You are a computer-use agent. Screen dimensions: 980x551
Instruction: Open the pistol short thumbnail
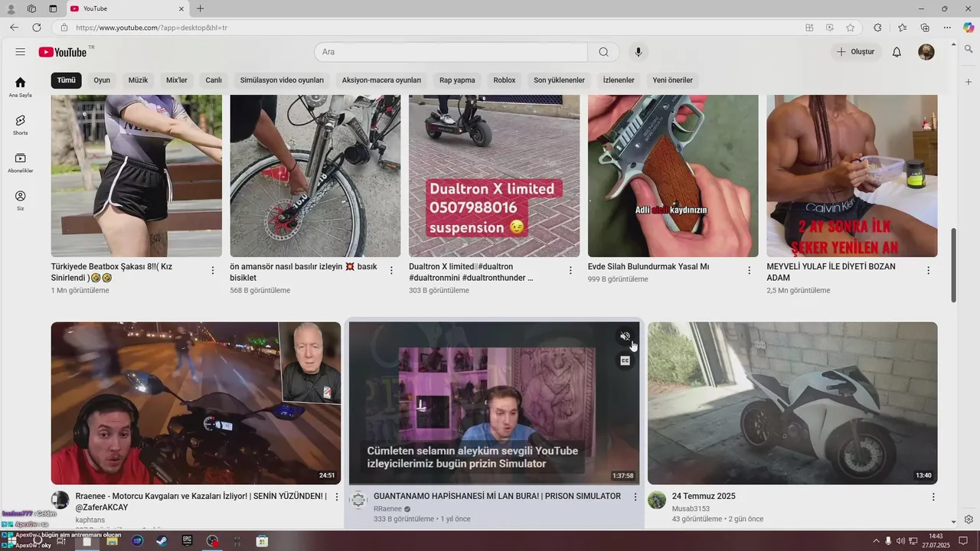(673, 176)
